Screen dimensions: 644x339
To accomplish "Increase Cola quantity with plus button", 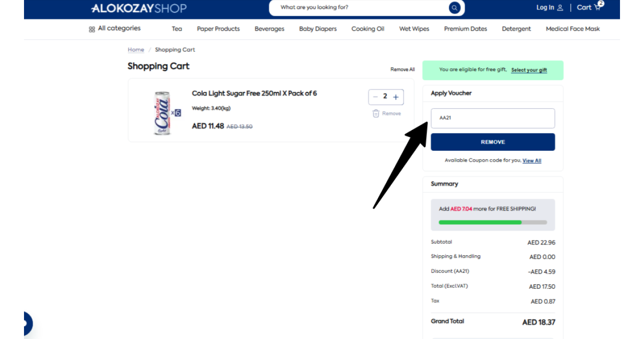I will point(395,97).
